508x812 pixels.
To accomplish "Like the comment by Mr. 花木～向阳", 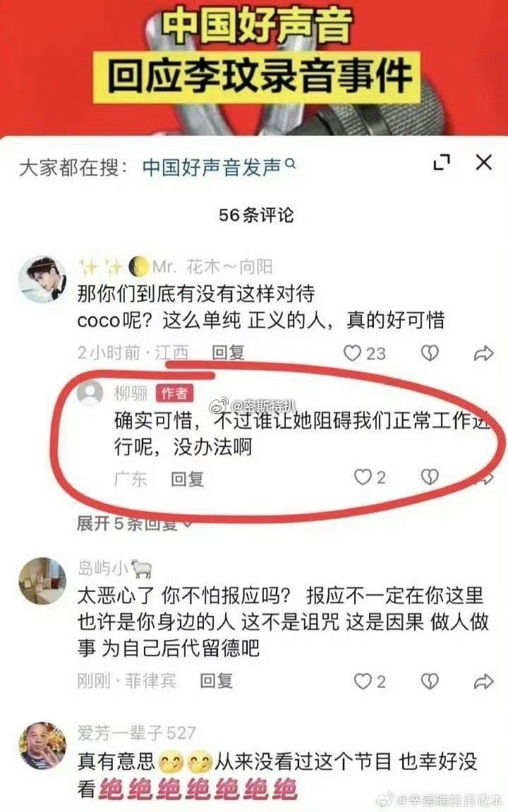I will coord(364,353).
